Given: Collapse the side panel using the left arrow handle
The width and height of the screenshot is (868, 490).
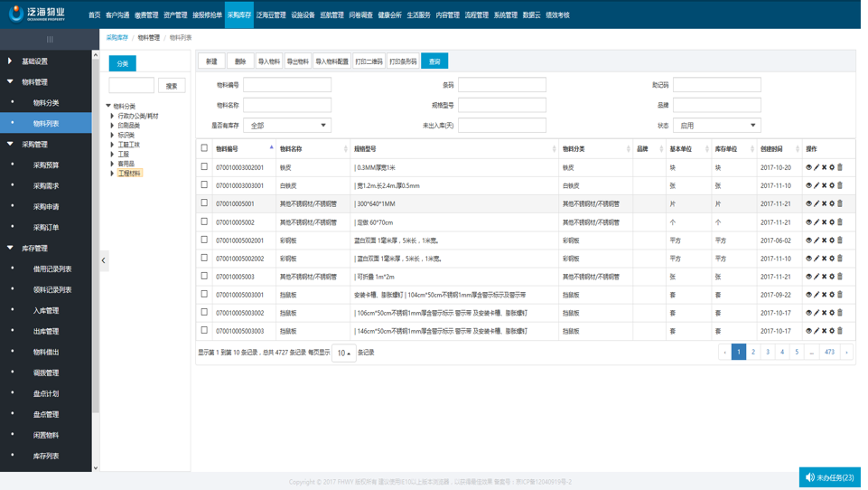Looking at the screenshot, I should tap(103, 260).
